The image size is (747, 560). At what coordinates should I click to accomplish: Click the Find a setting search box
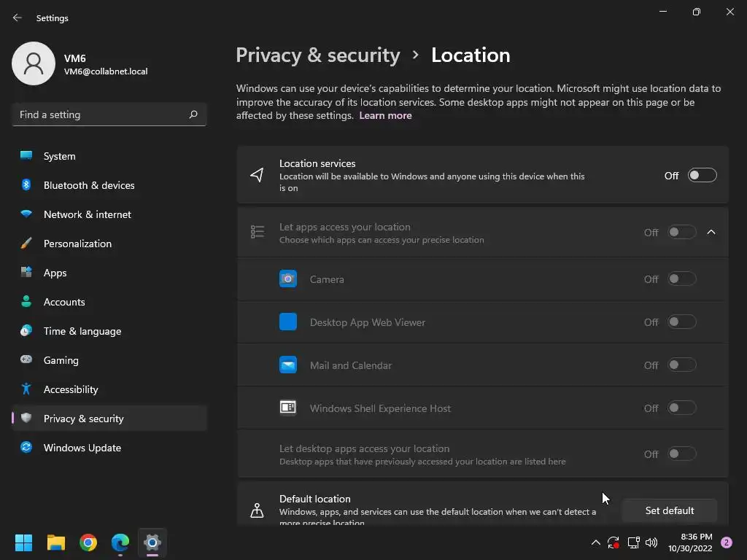[101, 114]
